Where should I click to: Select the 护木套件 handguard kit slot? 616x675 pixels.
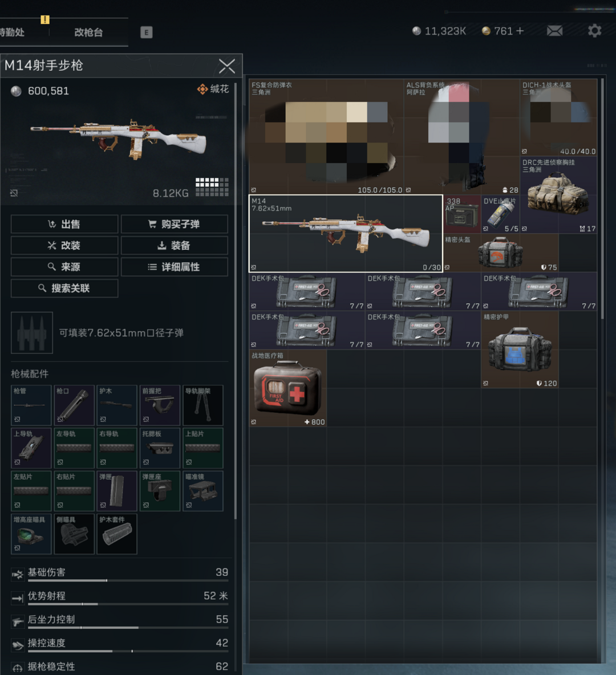(x=117, y=534)
